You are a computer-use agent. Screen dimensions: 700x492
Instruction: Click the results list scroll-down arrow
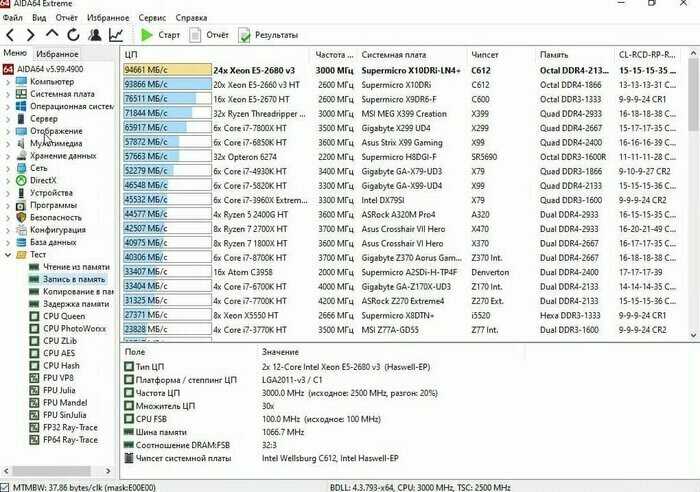(693, 335)
